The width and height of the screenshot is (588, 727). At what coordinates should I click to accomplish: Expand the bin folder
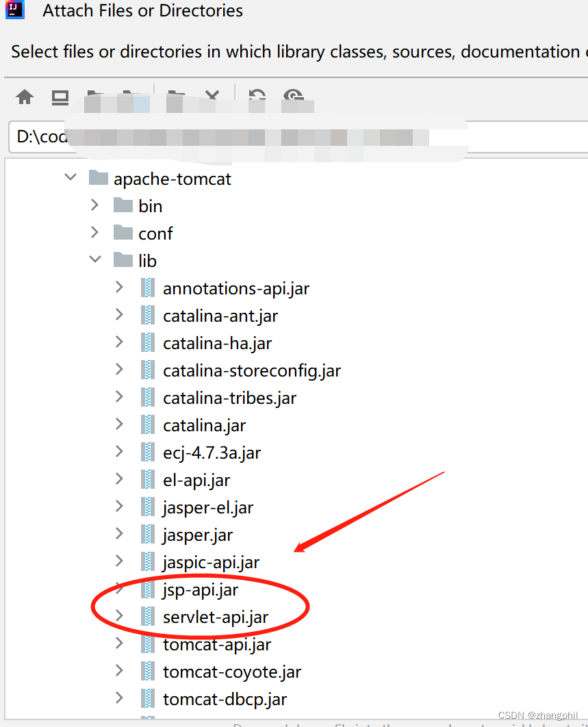[95, 204]
